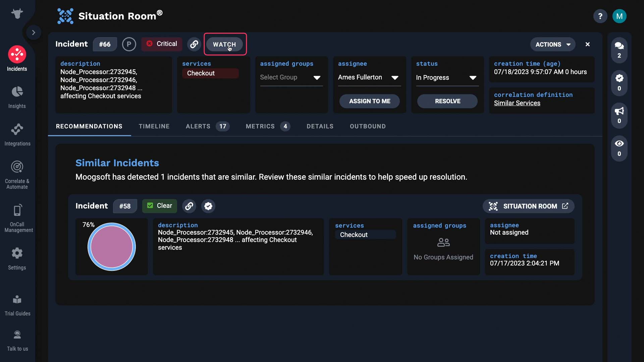Switch to the OUTBOUND tab
The image size is (644, 362).
[x=368, y=126]
